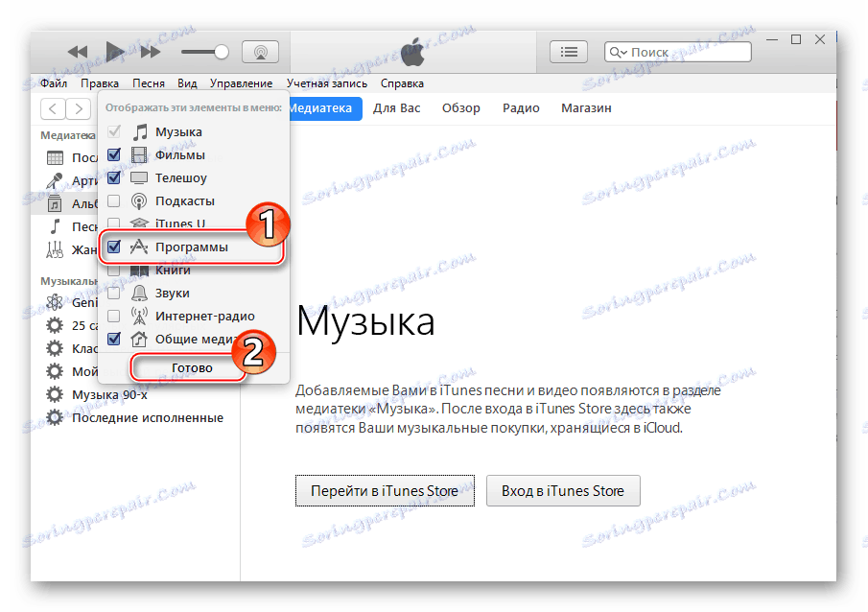Close the iTunes window
Screen dimensions: 868x612
pyautogui.click(x=820, y=39)
